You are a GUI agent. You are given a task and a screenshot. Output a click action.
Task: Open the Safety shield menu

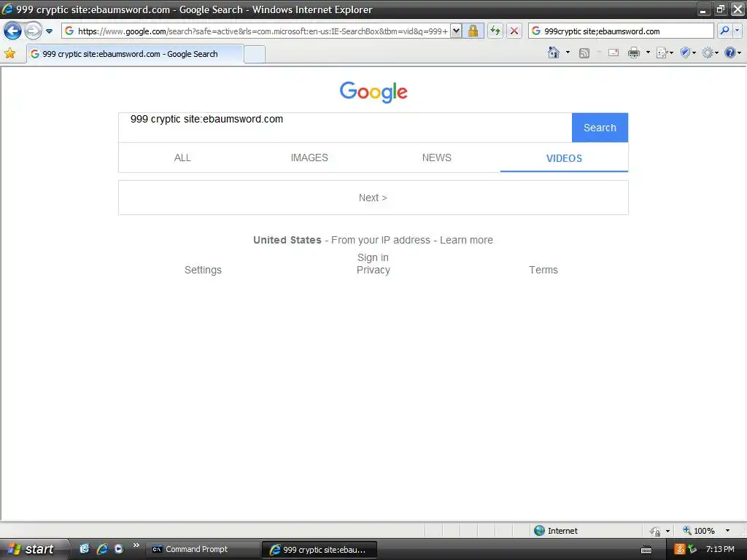coord(687,52)
